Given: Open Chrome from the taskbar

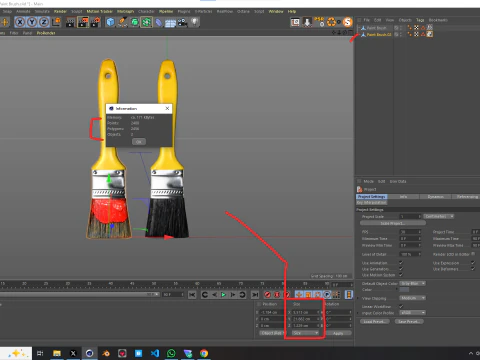Looking at the screenshot, I should 204,353.
